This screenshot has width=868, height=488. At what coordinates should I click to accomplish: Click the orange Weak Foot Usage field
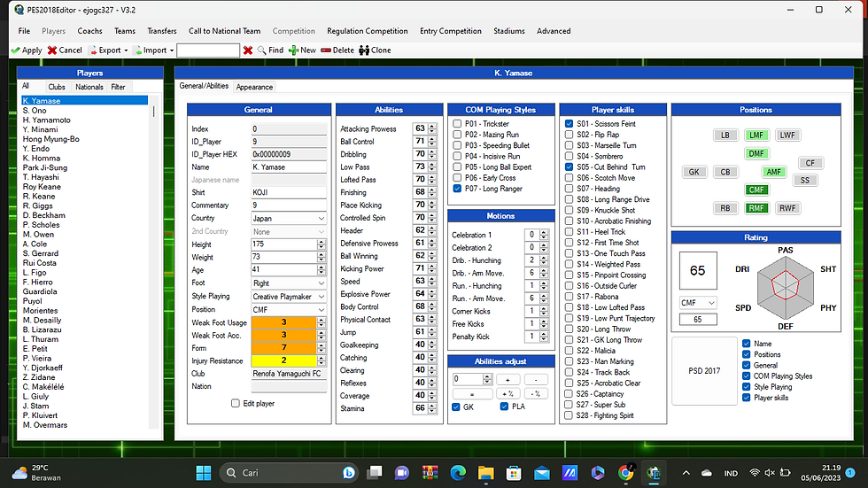pyautogui.click(x=284, y=322)
